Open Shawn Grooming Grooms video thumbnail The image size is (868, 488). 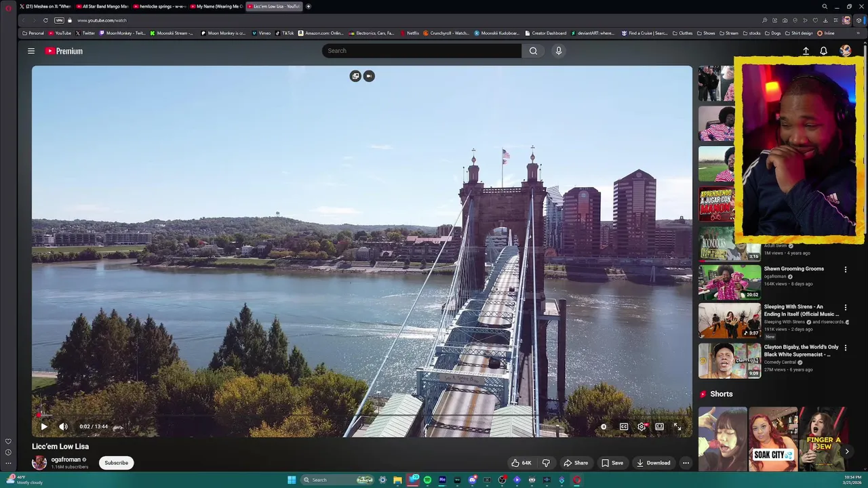[730, 282]
